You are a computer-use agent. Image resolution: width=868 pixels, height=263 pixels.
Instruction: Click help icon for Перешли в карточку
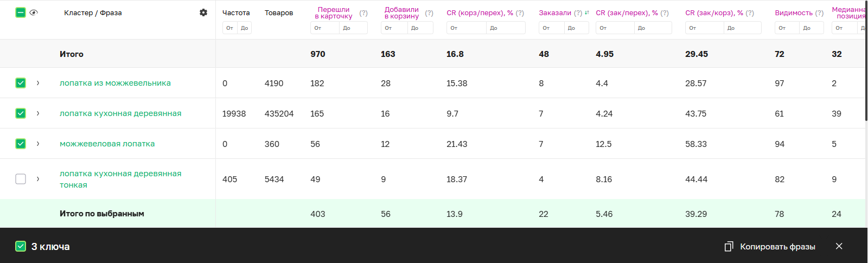(x=363, y=13)
